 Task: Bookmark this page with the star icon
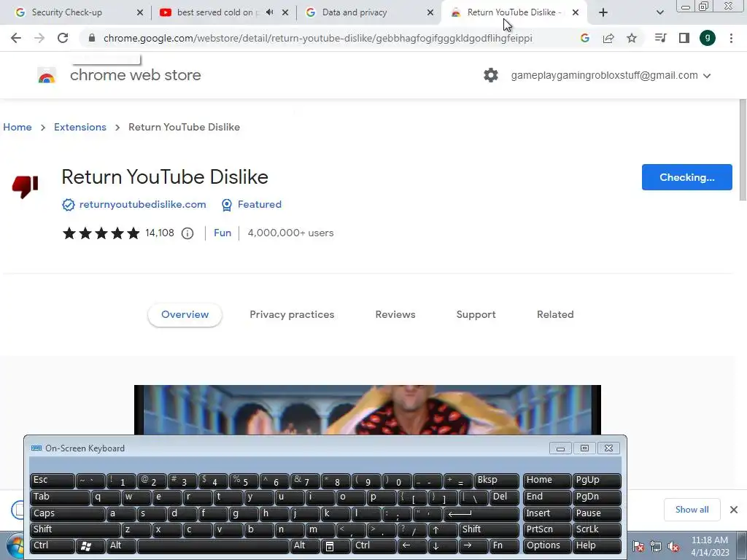tap(632, 38)
